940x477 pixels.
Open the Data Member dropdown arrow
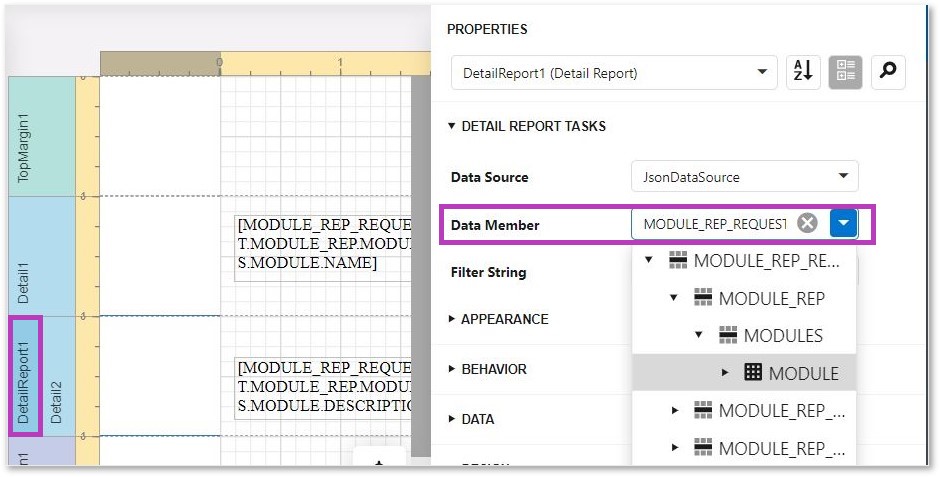coord(844,223)
